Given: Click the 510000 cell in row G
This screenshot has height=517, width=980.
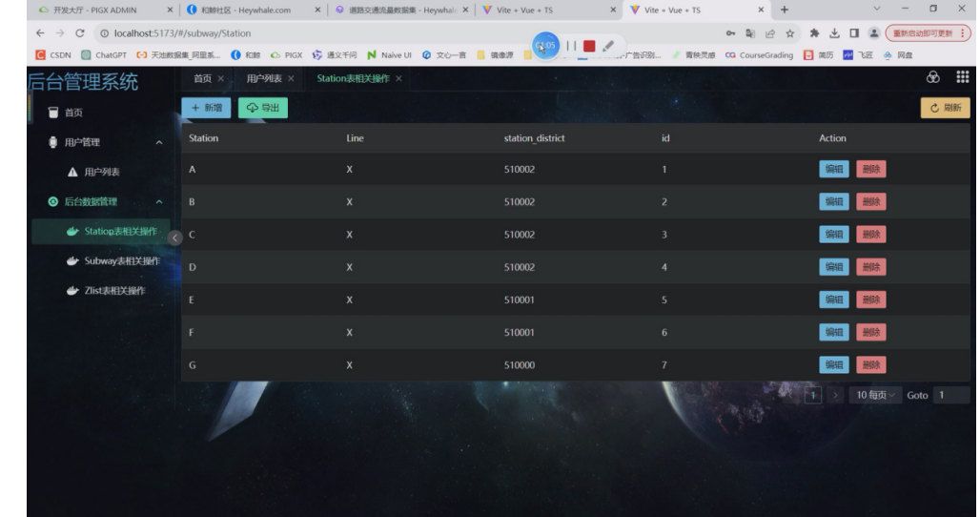Looking at the screenshot, I should (520, 365).
